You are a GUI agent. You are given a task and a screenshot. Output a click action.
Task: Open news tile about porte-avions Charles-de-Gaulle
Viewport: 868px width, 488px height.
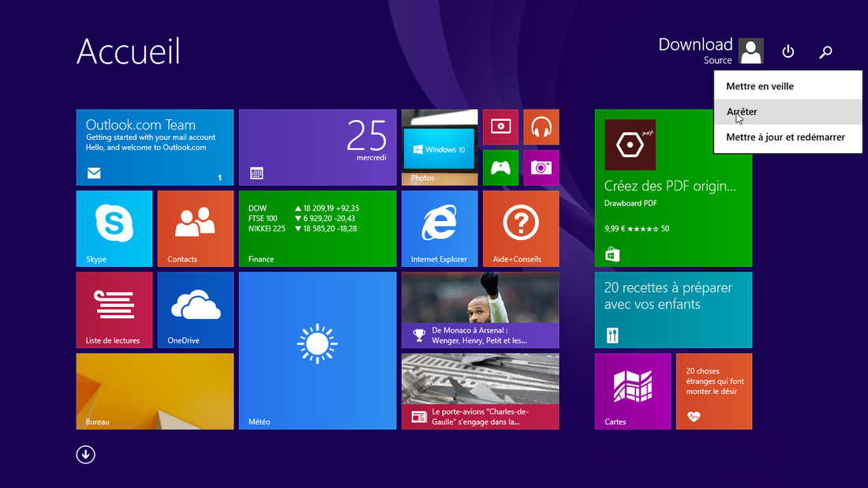coord(481,392)
